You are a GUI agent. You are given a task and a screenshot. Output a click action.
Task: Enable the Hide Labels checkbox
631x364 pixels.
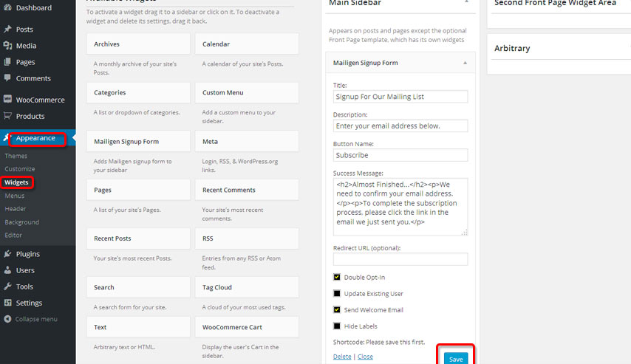(x=337, y=326)
